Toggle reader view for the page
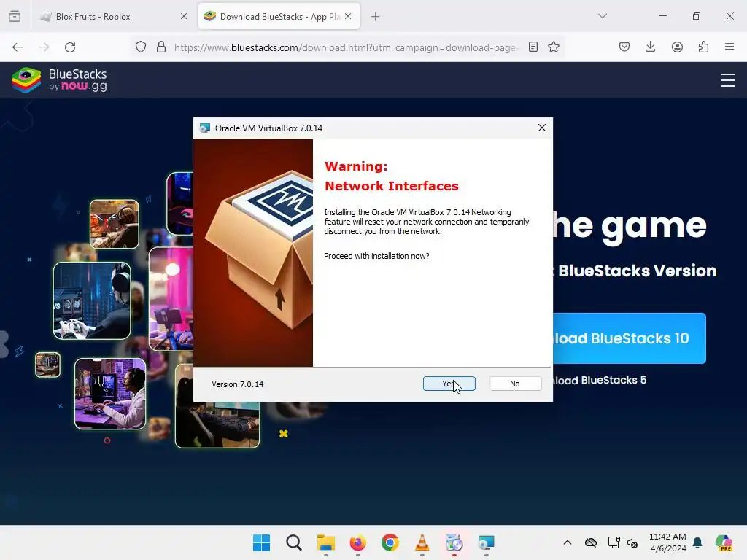Screen dimensions: 747x560 point(533,47)
